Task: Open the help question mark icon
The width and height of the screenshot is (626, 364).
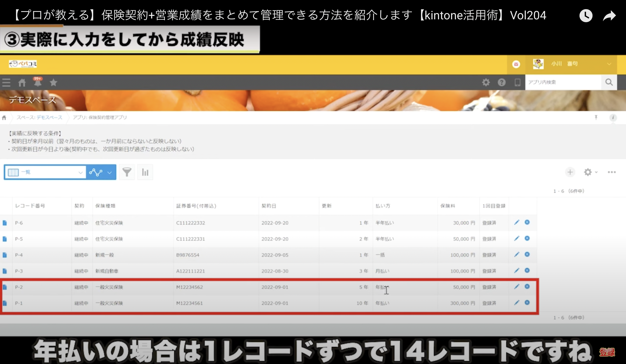Action: (x=501, y=82)
